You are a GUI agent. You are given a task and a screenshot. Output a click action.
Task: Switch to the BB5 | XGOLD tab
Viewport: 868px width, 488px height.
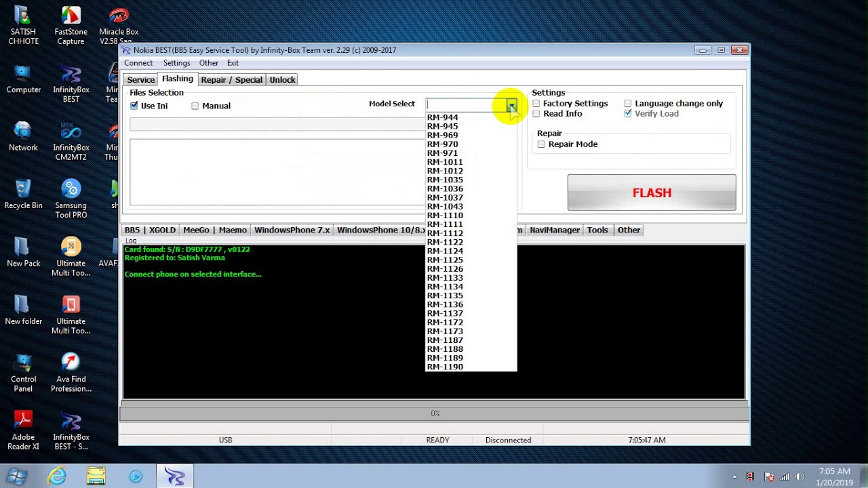pos(150,230)
